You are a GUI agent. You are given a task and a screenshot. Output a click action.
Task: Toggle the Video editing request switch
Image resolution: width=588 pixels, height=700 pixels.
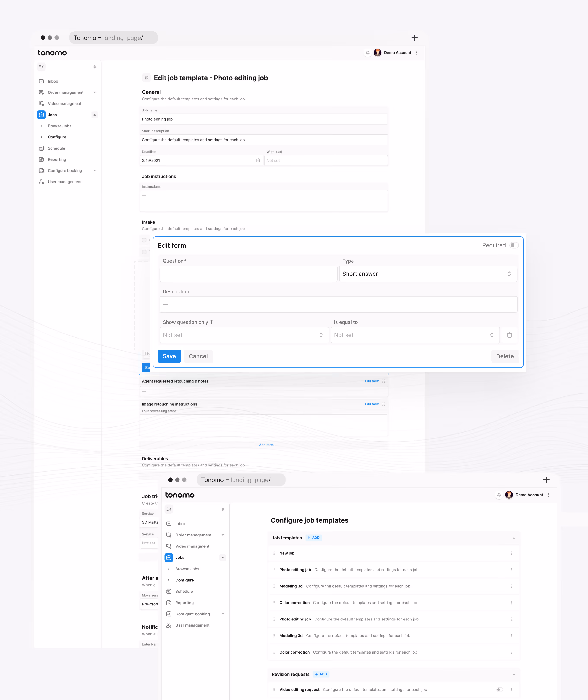pos(499,690)
